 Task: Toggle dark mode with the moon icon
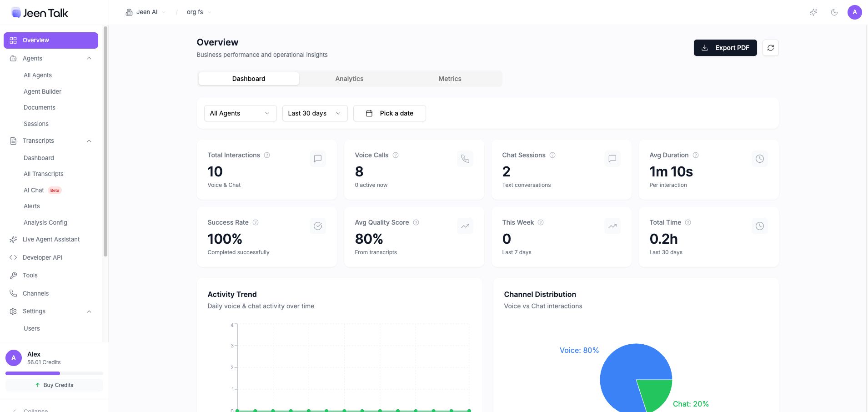click(x=834, y=12)
